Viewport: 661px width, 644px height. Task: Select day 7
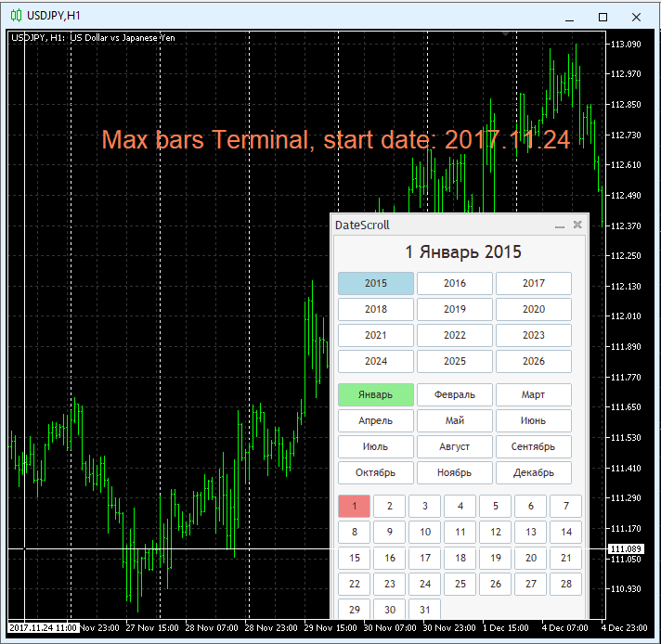[x=566, y=506]
